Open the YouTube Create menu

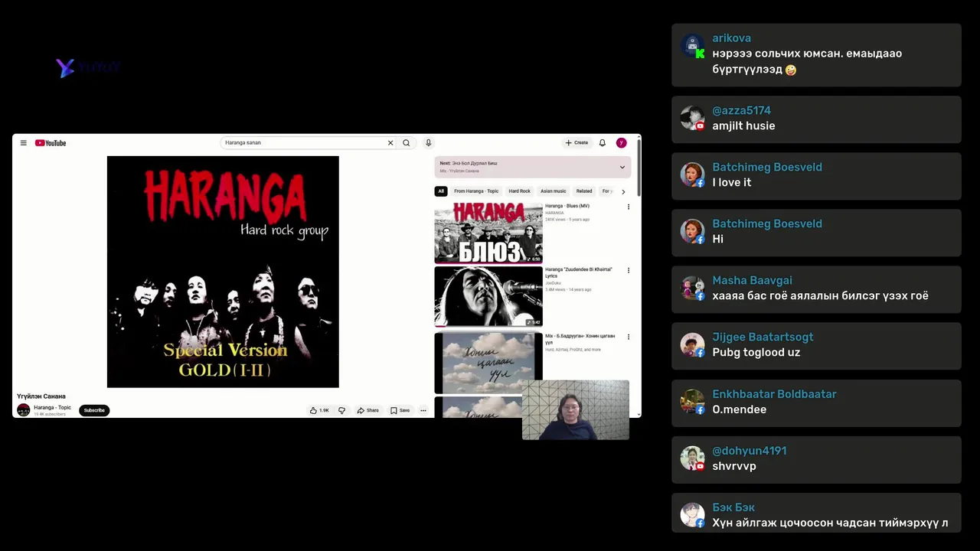[x=577, y=143]
